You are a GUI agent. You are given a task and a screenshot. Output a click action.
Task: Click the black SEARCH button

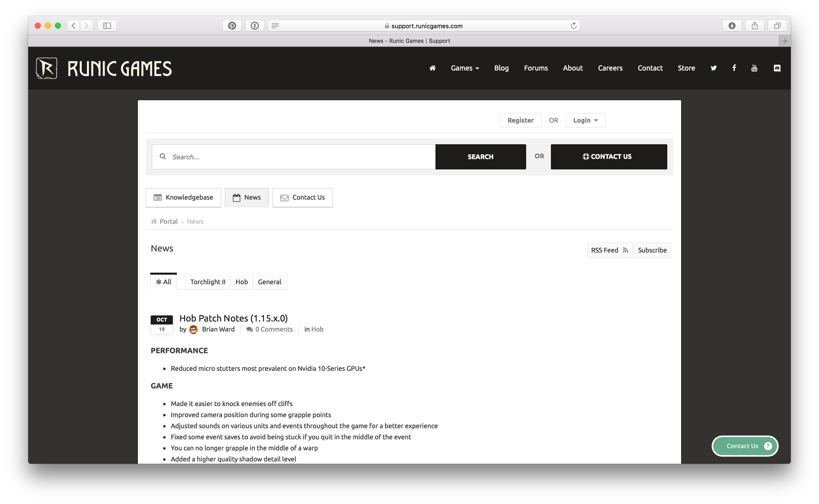click(x=480, y=157)
